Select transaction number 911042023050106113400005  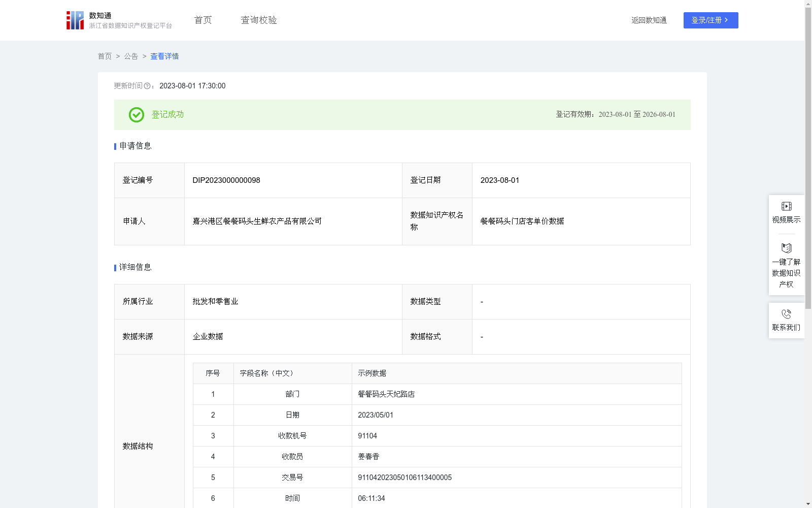click(405, 478)
